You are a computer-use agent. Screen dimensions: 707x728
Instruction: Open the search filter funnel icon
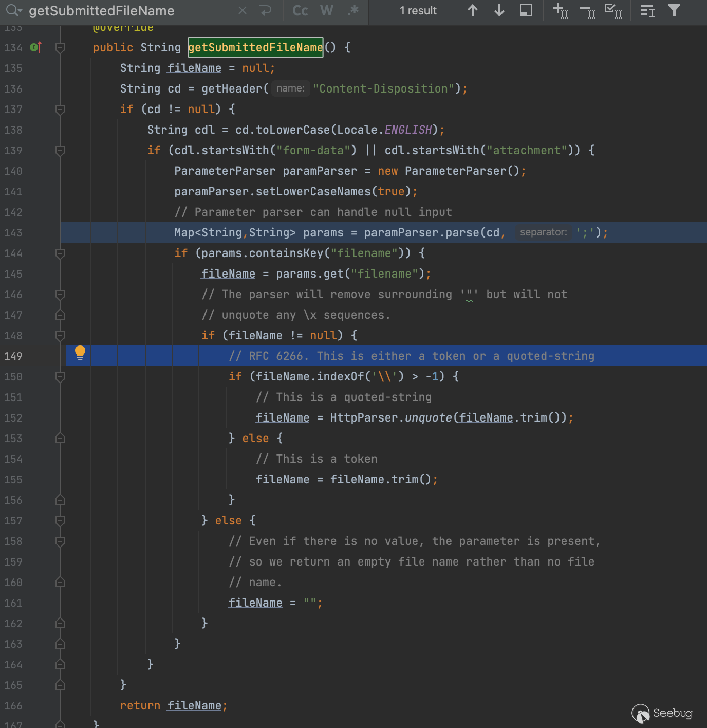tap(674, 11)
